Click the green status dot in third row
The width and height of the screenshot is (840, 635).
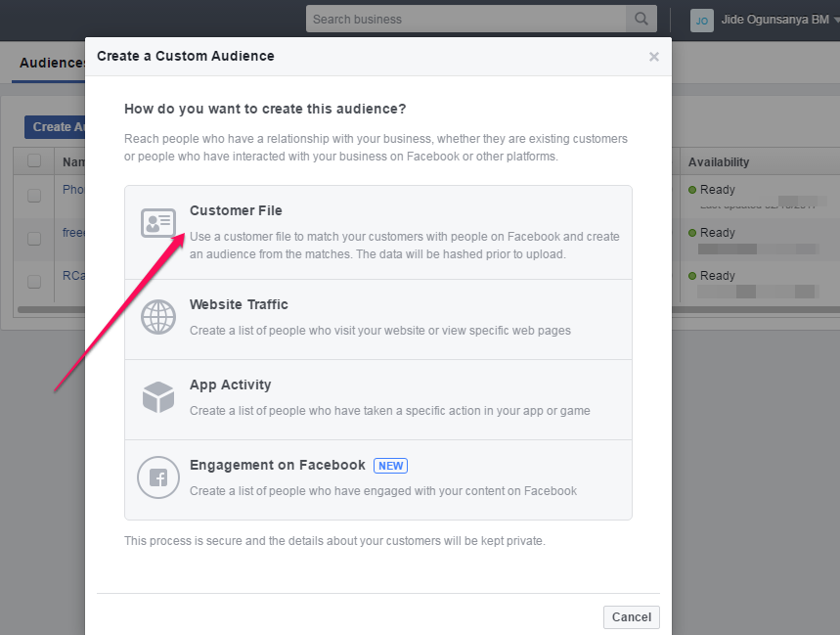click(692, 276)
